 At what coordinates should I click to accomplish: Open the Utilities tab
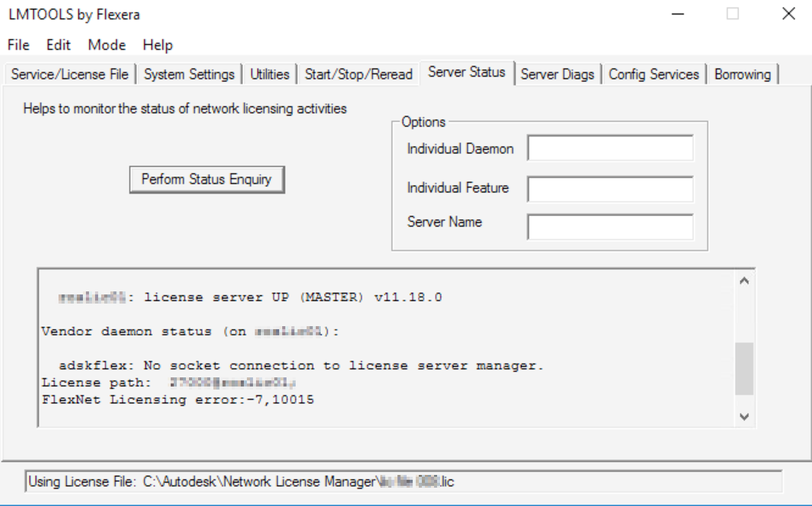pos(269,74)
